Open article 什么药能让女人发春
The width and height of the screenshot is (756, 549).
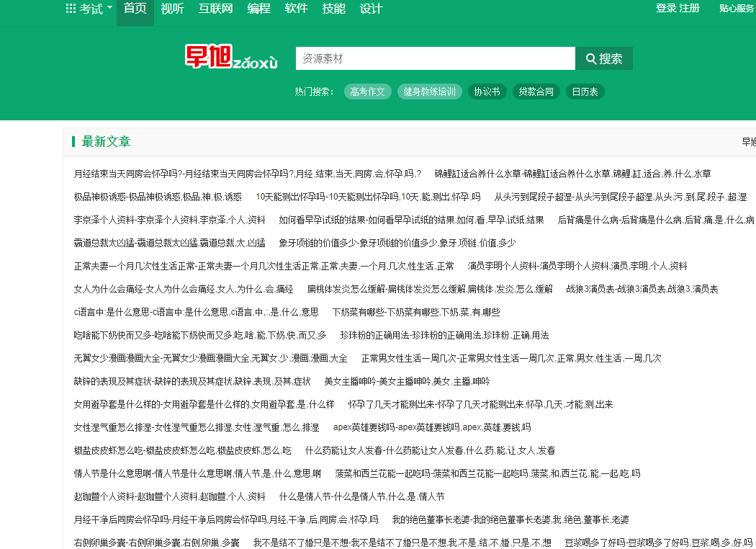pos(430,452)
